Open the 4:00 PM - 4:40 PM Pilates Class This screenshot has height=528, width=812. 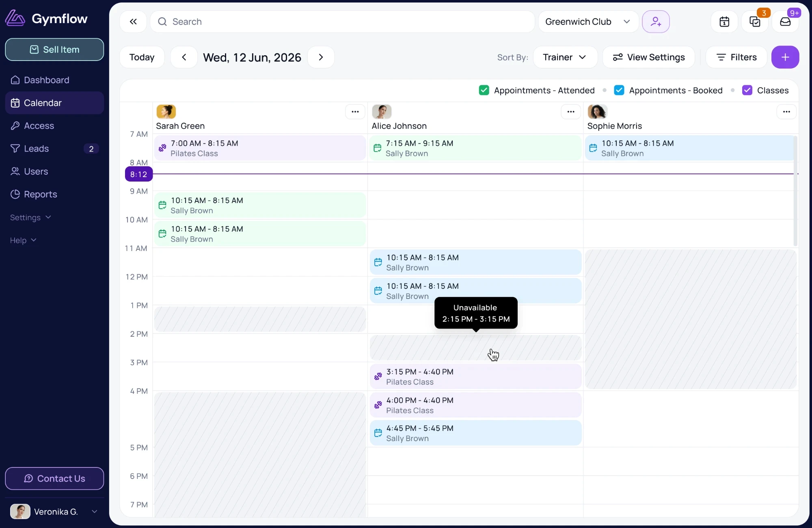(475, 405)
